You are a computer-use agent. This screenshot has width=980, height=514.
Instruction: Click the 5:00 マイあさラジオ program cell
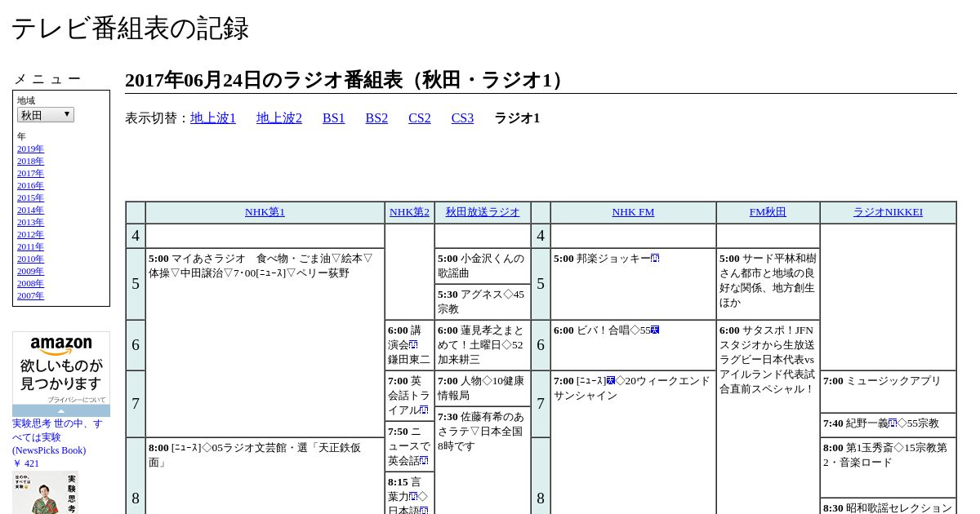coord(265,343)
